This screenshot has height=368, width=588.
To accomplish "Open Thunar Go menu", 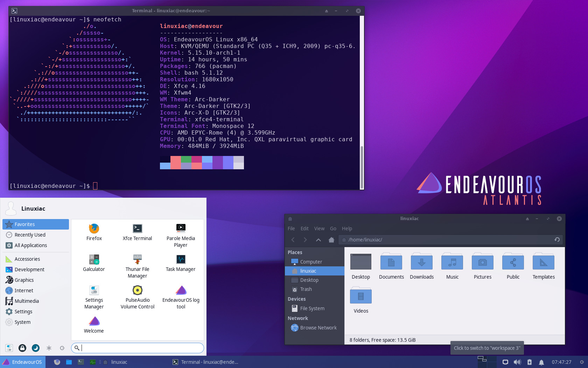I will click(333, 229).
